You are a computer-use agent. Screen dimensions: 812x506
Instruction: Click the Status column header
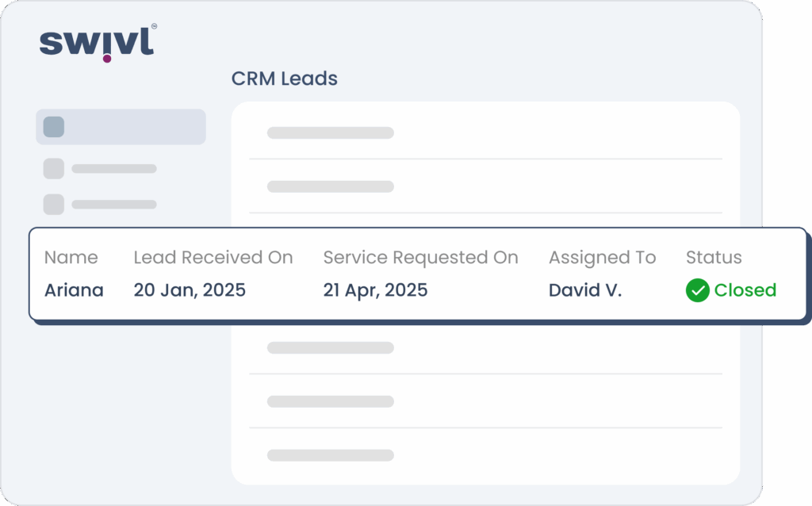pos(714,258)
